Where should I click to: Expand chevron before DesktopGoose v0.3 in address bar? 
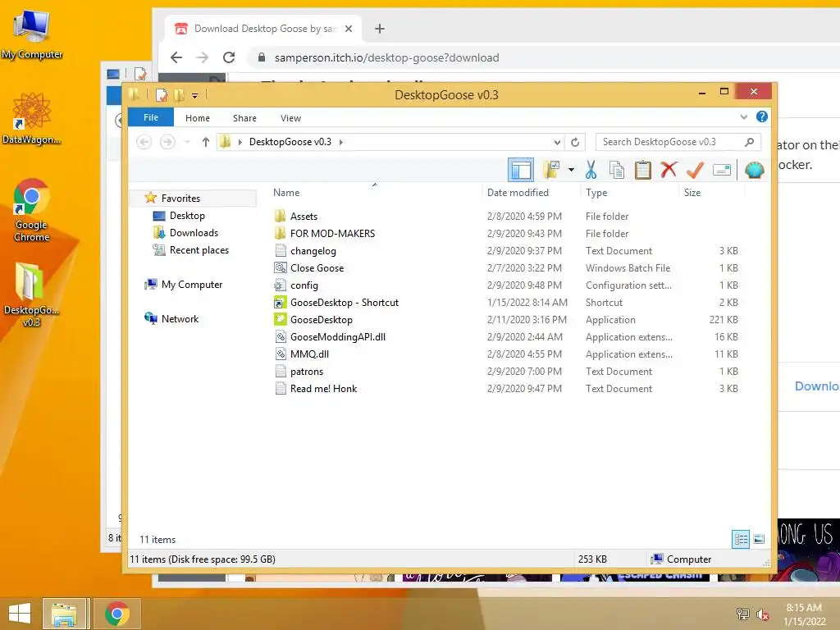240,142
